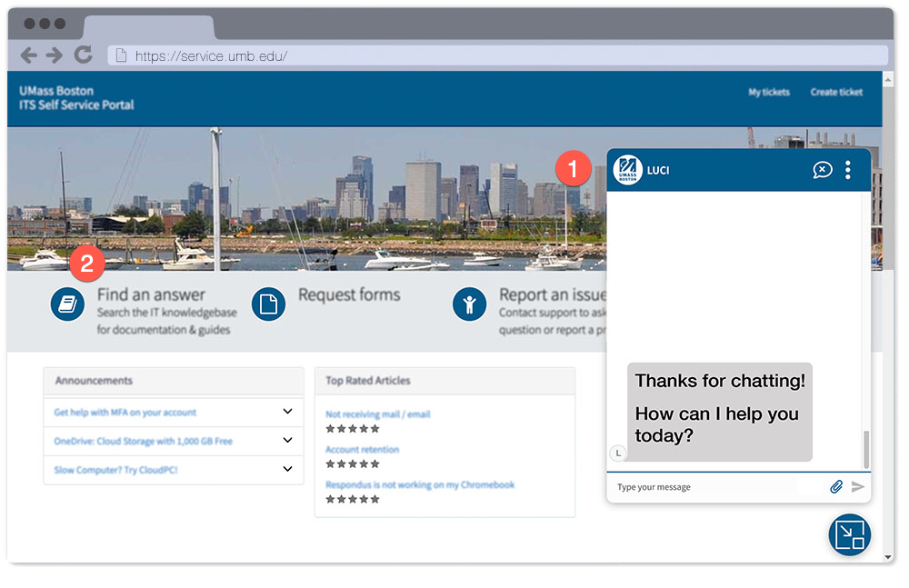The height and width of the screenshot is (588, 909).
Task: Open Create ticket from the navigation bar
Action: point(835,92)
